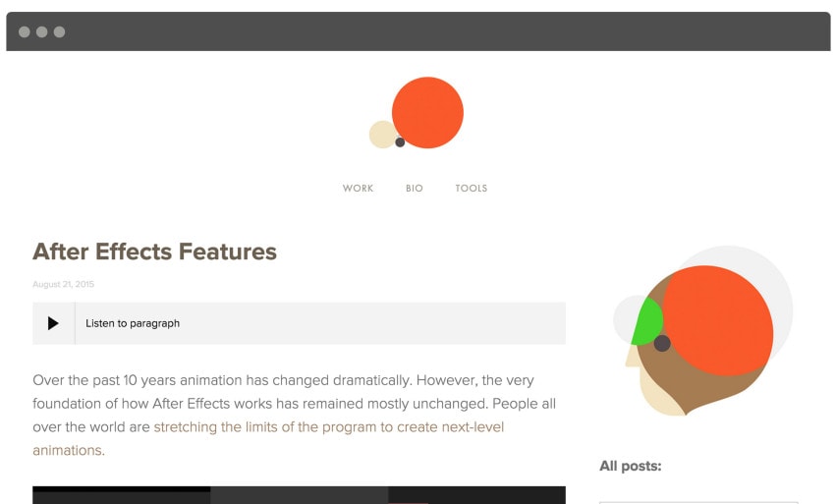
Task: Open the TOOLS navigation item
Action: [472, 188]
